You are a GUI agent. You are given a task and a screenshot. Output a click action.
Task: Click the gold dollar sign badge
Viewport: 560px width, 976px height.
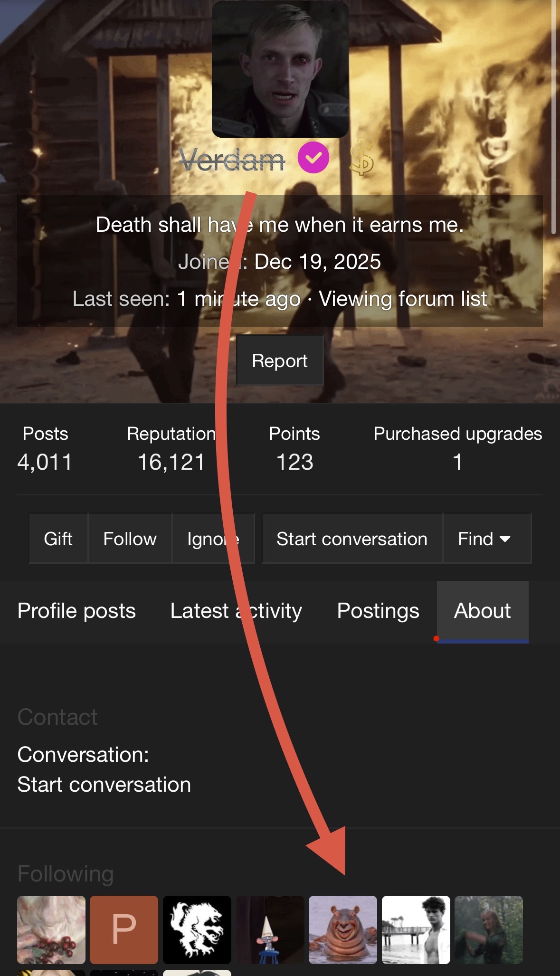362,159
